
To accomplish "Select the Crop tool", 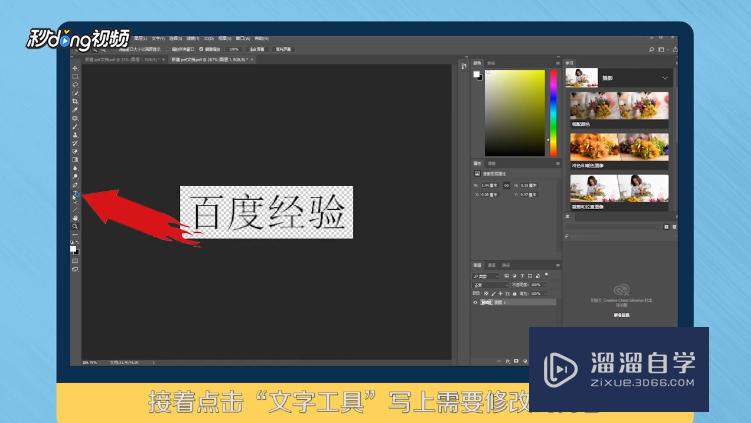I will [75, 102].
